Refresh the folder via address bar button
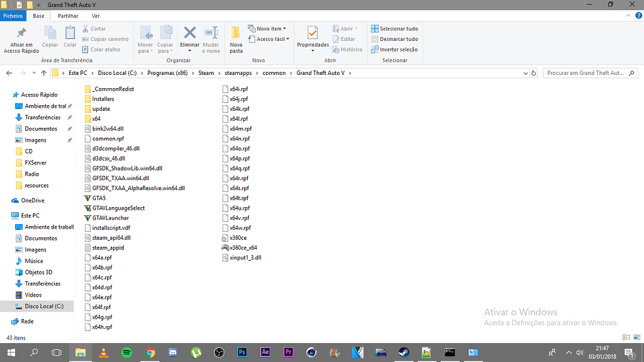The height and width of the screenshot is (362, 644). (x=533, y=73)
